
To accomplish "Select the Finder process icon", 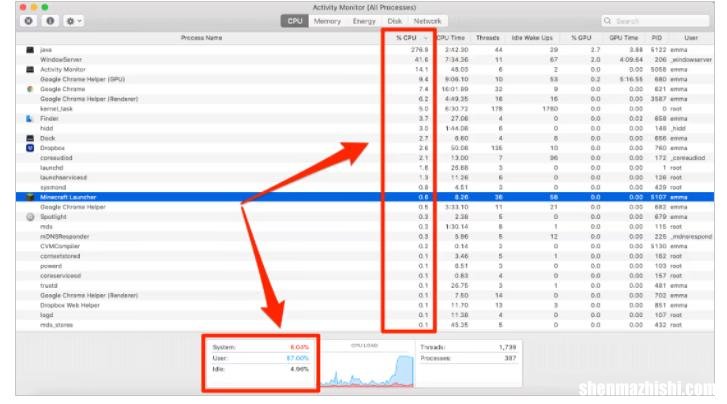I will click(30, 119).
